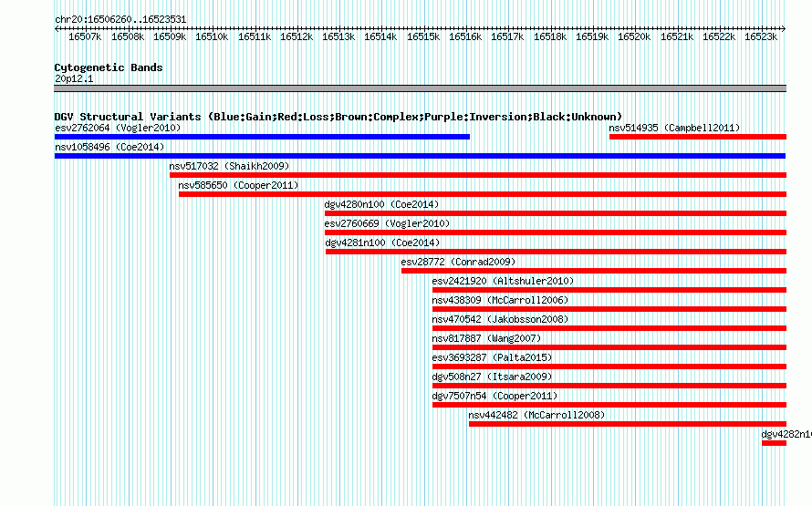Click the esv2762064 (Vogler2010) variant label
The image size is (812, 506).
click(x=118, y=128)
